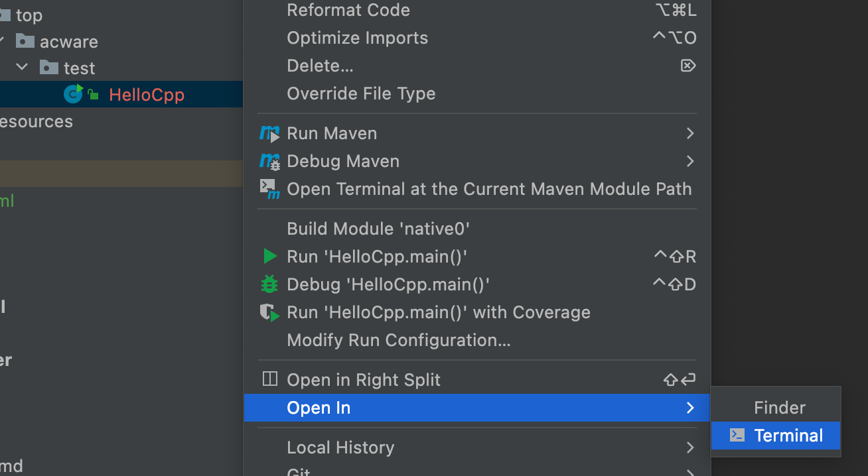Viewport: 868px width, 476px height.
Task: Click the Coverage shield icon
Action: pyautogui.click(x=269, y=312)
